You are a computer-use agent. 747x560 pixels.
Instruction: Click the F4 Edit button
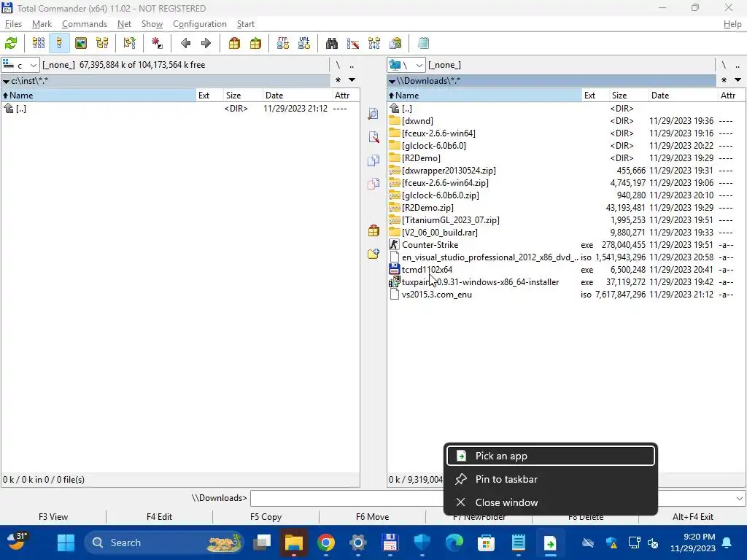click(159, 517)
